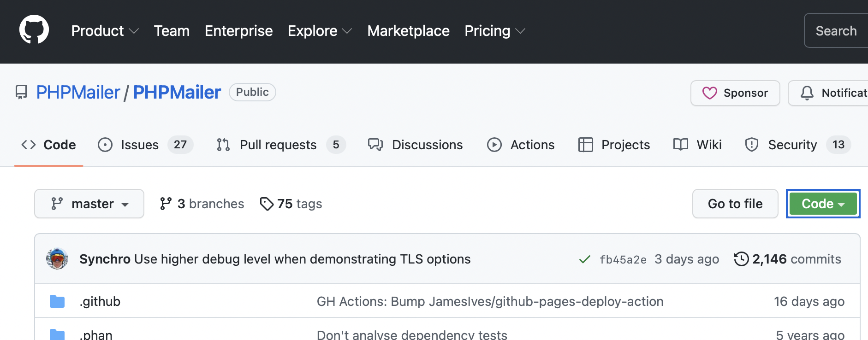Switch to the Discussions tab
This screenshot has width=868, height=340.
click(415, 145)
